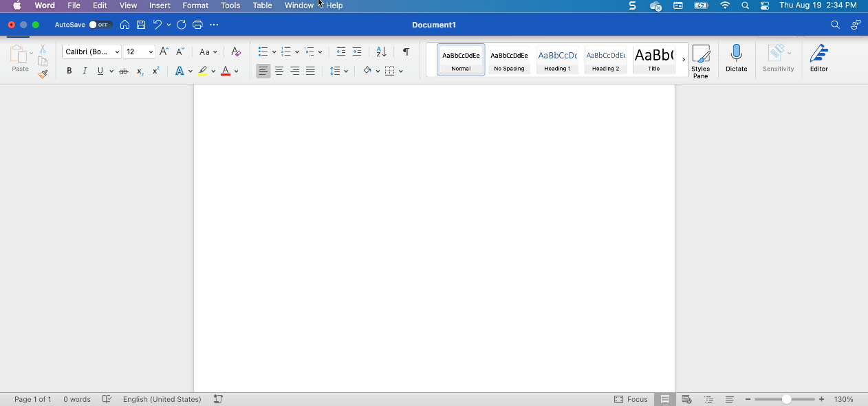Screen dimensions: 868x406
Task: Increase the font size with the larger A
Action: (x=164, y=52)
